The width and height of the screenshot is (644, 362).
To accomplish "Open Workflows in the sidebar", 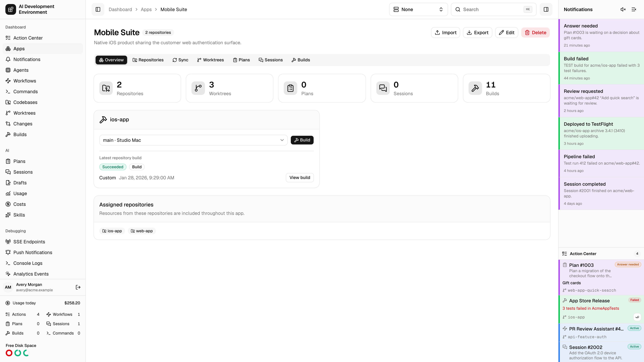I will 43,81.
